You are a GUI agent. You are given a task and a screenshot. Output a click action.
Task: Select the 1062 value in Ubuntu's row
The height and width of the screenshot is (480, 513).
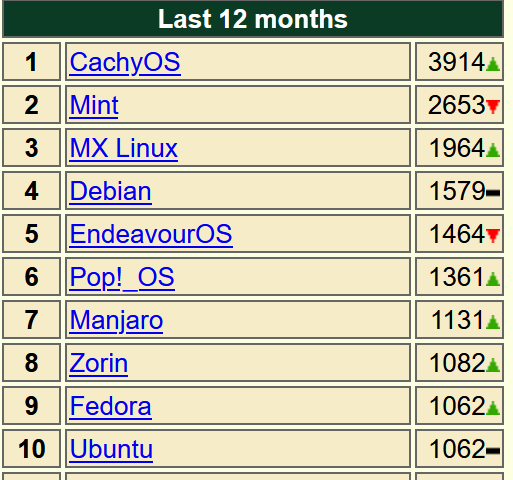click(x=457, y=449)
